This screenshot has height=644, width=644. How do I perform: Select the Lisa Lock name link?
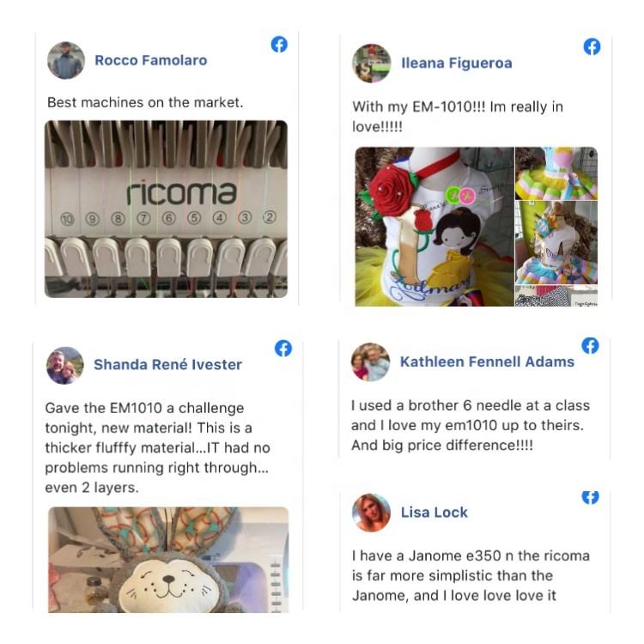coord(434,513)
